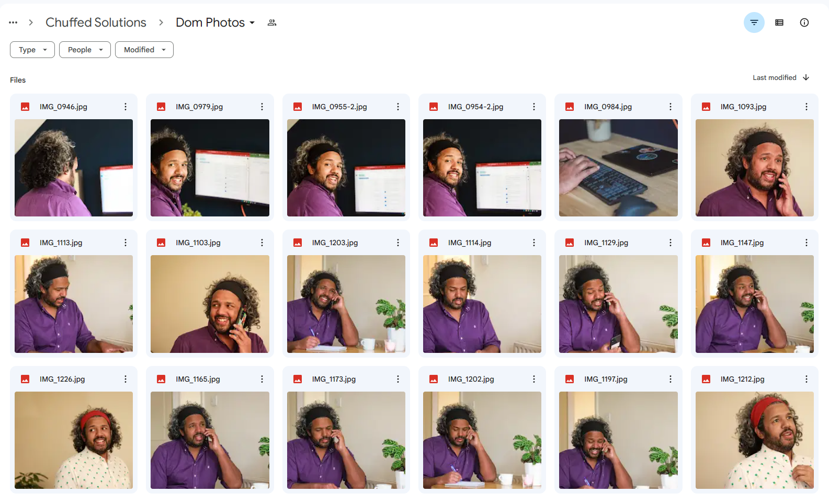
Task: Click IMG_0984.jpg file name
Action: coord(608,107)
